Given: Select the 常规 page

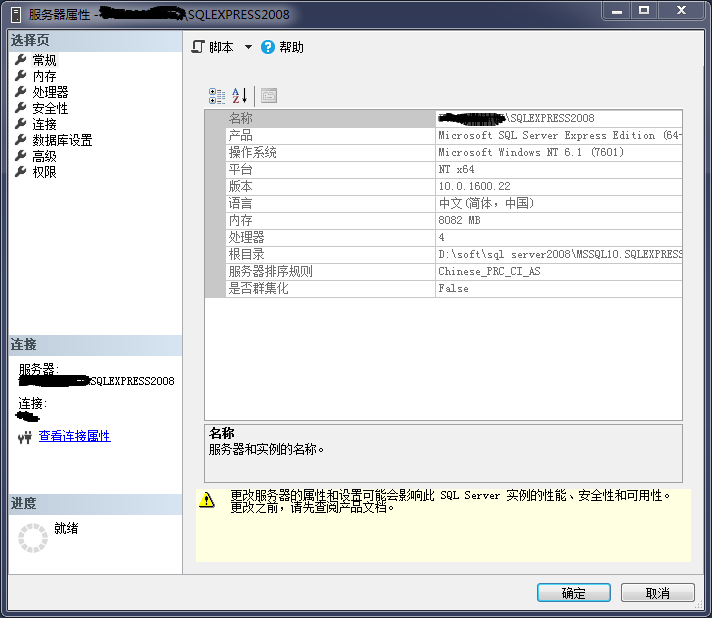Looking at the screenshot, I should click(44, 60).
